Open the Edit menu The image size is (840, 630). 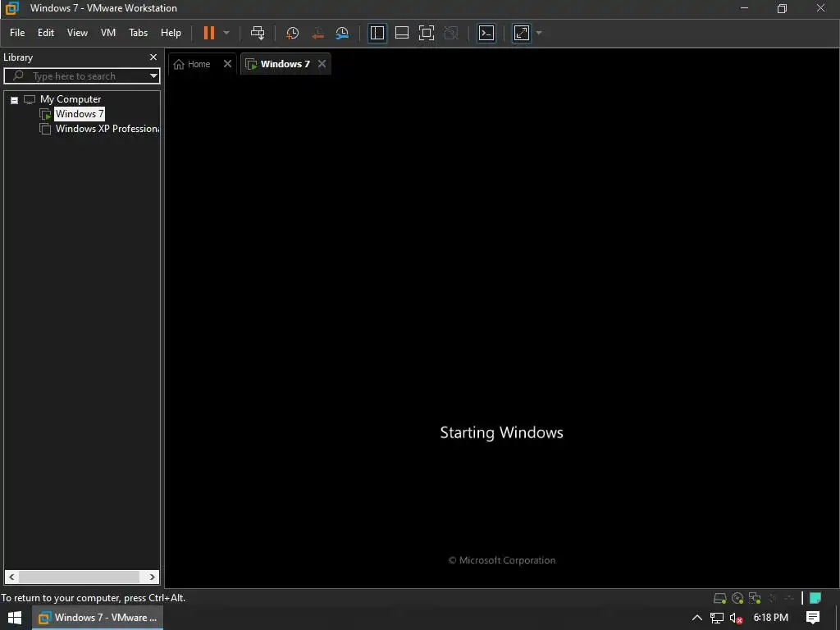pyautogui.click(x=46, y=33)
